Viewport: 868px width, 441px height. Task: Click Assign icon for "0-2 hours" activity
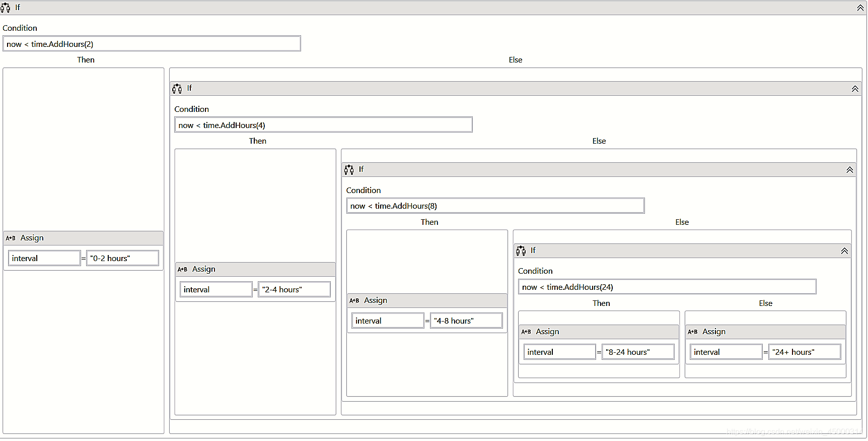click(11, 238)
